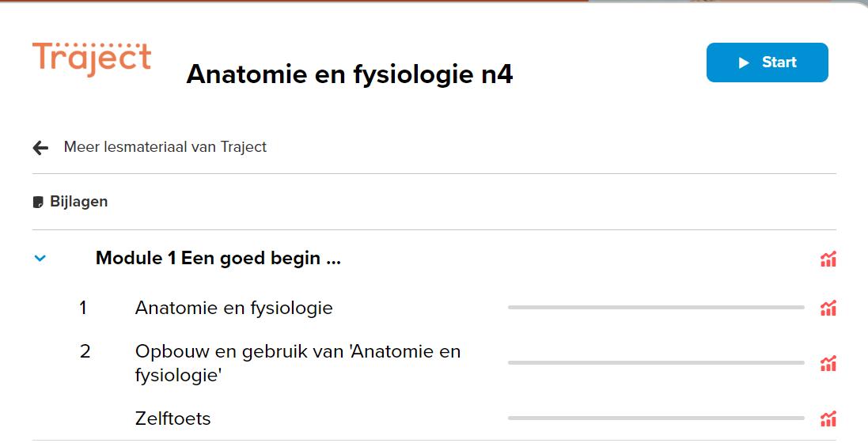This screenshot has height=443, width=868.
Task: Show statistics icon for lesson 1
Action: [x=828, y=309]
